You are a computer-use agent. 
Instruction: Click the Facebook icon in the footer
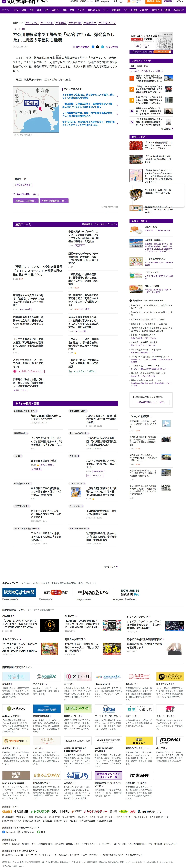coord(4,832)
